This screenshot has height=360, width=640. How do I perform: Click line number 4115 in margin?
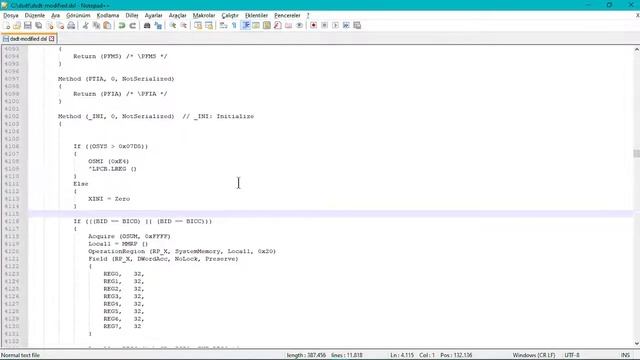pos(12,214)
